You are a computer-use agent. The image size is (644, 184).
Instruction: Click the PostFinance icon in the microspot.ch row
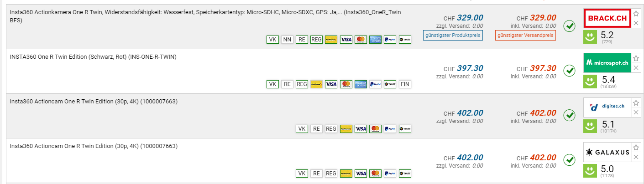[x=316, y=84]
